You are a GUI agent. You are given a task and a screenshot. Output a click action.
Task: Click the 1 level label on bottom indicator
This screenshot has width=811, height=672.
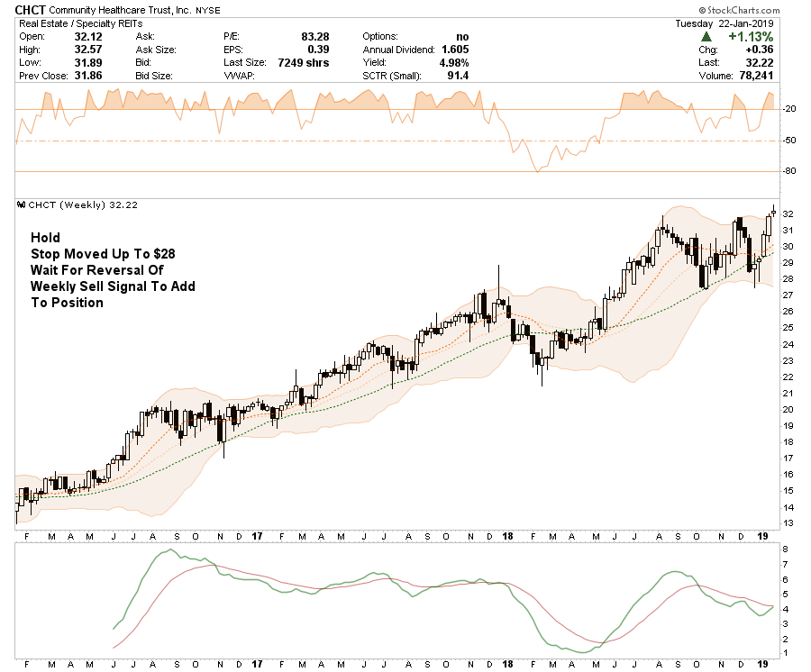[x=786, y=653]
